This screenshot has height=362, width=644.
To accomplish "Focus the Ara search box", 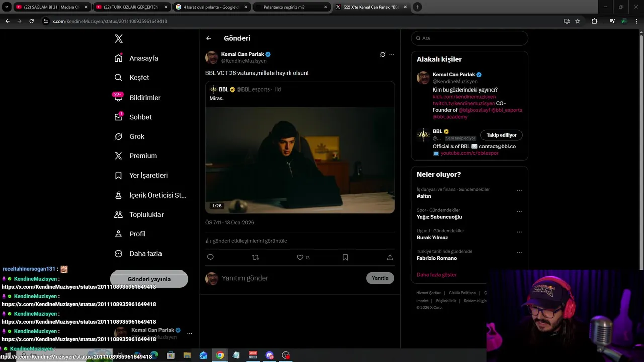I will point(469,38).
